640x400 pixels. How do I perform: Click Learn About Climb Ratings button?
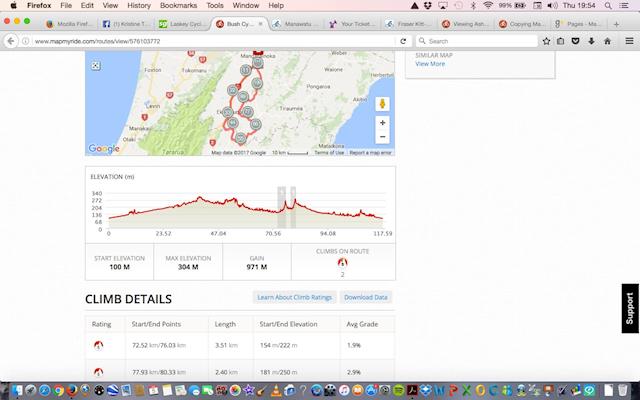[293, 297]
